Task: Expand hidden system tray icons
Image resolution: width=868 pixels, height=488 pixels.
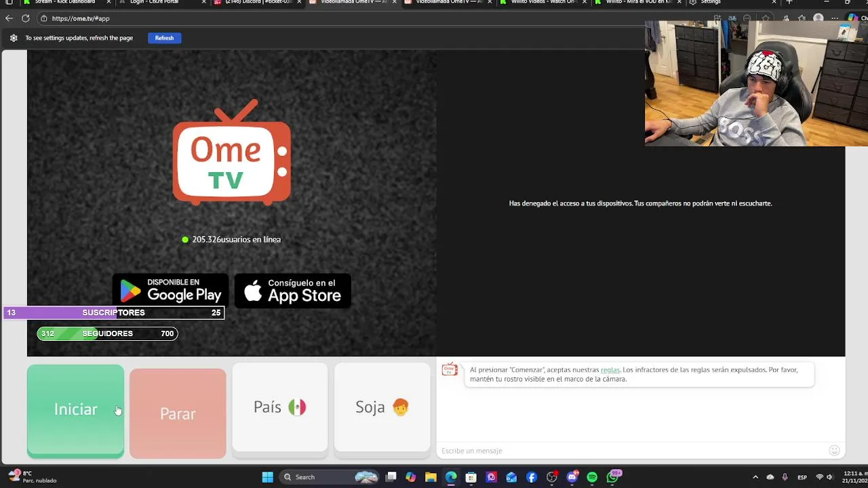Action: (755, 477)
